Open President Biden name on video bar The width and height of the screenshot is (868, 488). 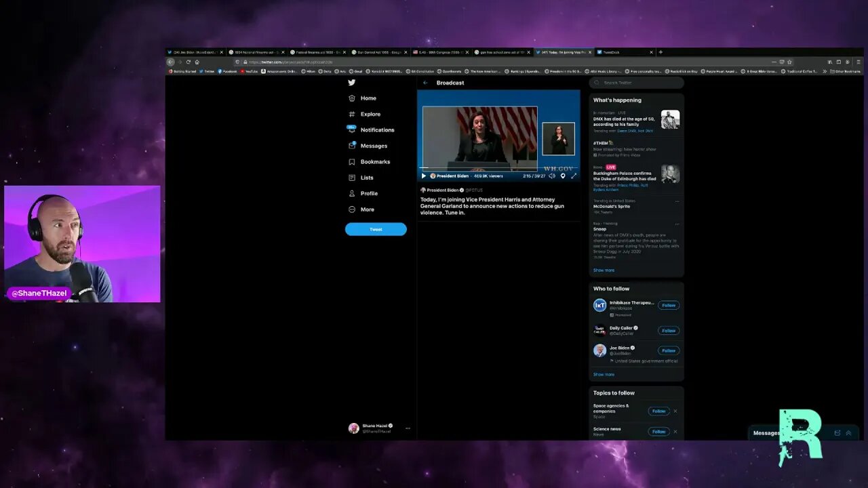tap(452, 176)
